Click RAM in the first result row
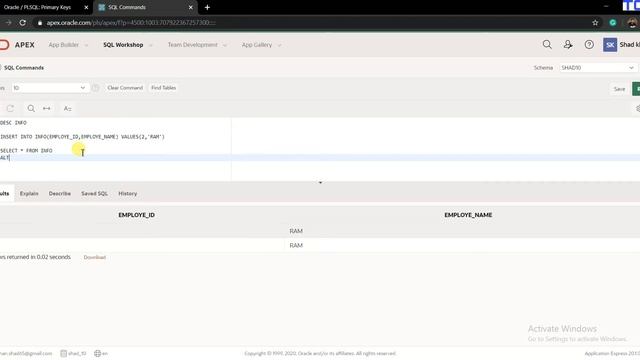This screenshot has width=640, height=360. click(296, 231)
